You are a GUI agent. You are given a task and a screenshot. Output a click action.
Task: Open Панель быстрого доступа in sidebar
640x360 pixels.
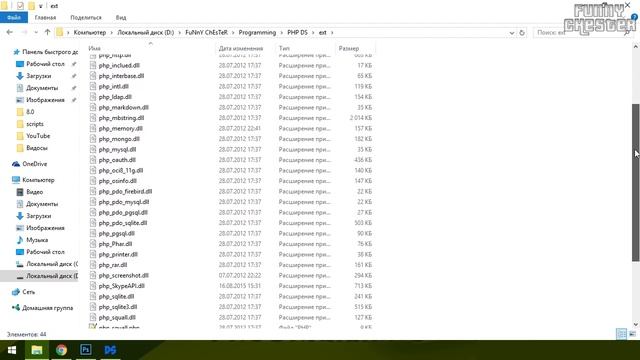pos(45,52)
